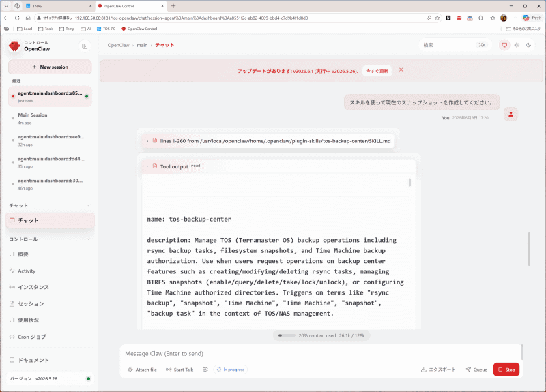This screenshot has width=546, height=392.
Task: Switch to the TNAS browser tab
Action: pos(57,6)
